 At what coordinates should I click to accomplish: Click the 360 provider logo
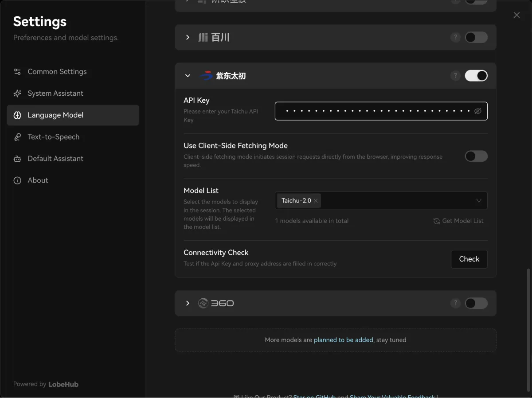[216, 303]
